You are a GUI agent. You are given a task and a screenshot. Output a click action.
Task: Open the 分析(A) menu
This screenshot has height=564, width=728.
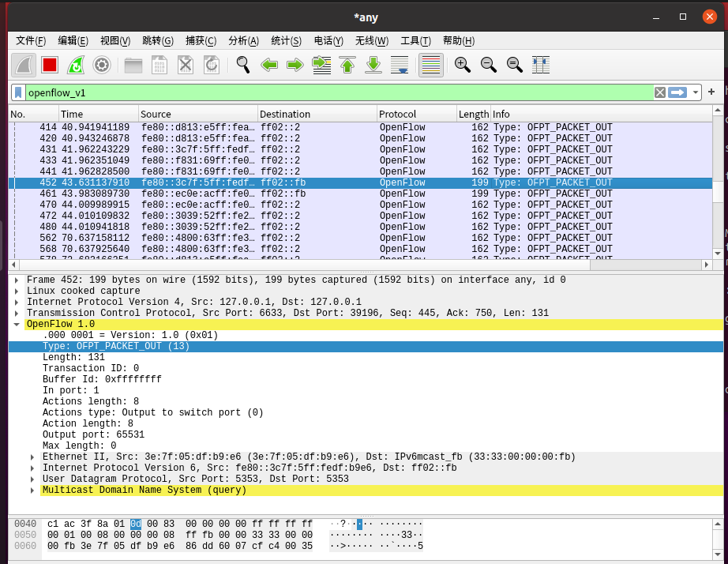coord(243,41)
